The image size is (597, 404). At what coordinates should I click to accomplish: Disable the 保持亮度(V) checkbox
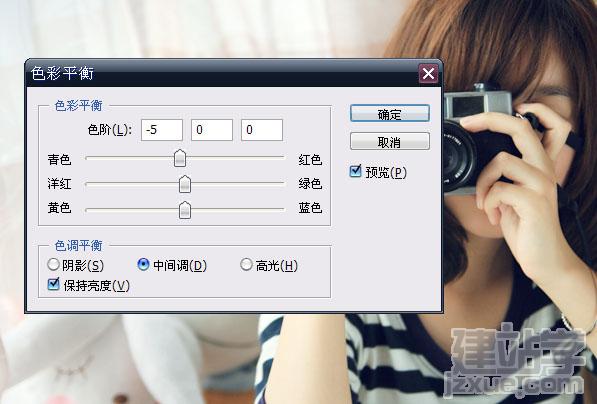[54, 284]
